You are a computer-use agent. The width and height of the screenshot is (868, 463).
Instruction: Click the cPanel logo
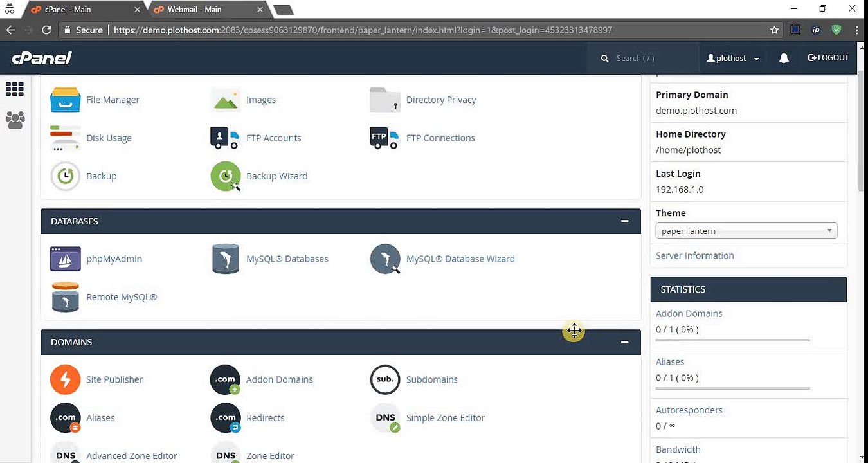pos(42,58)
